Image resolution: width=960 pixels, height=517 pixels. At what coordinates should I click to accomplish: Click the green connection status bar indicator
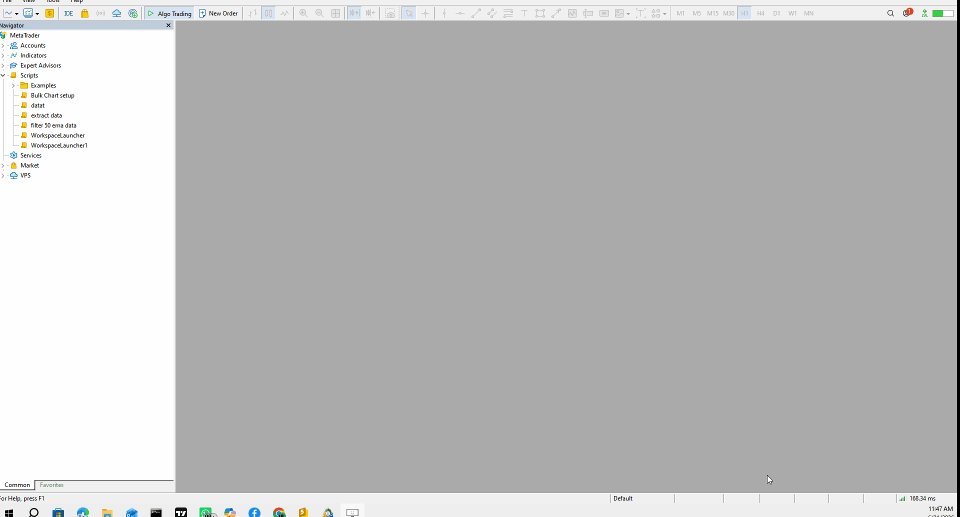pyautogui.click(x=942, y=13)
